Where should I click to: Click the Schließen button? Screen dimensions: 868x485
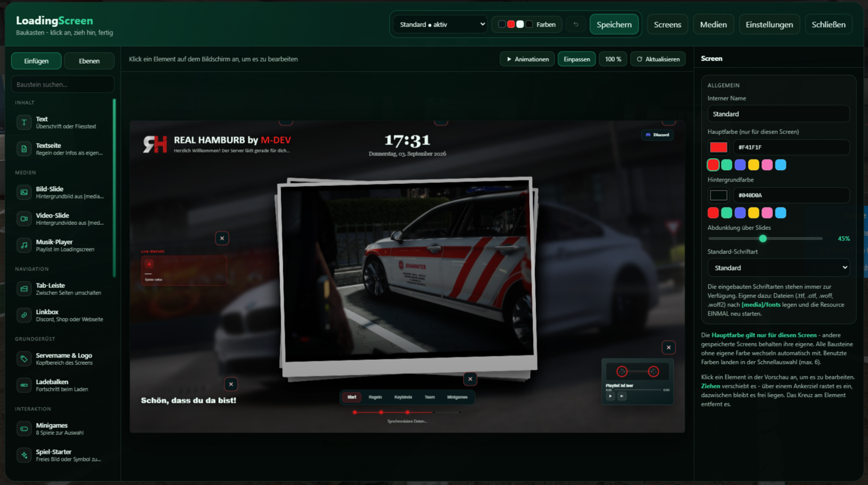point(829,24)
